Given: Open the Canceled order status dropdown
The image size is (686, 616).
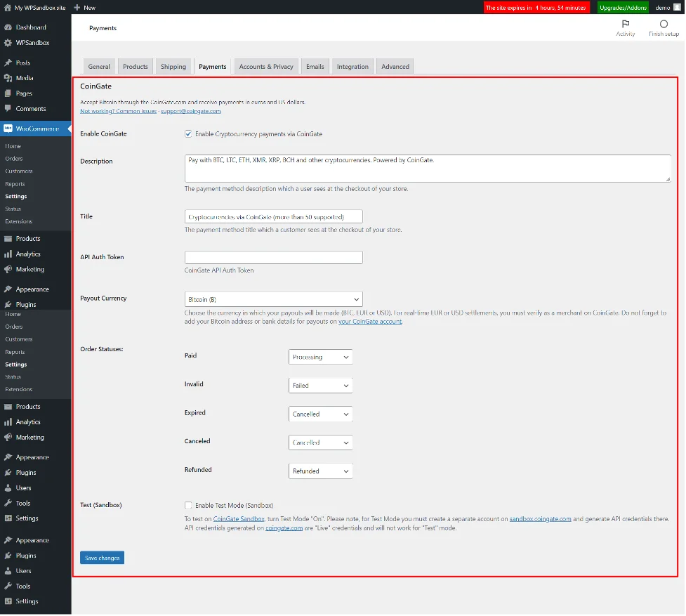Looking at the screenshot, I should click(321, 443).
